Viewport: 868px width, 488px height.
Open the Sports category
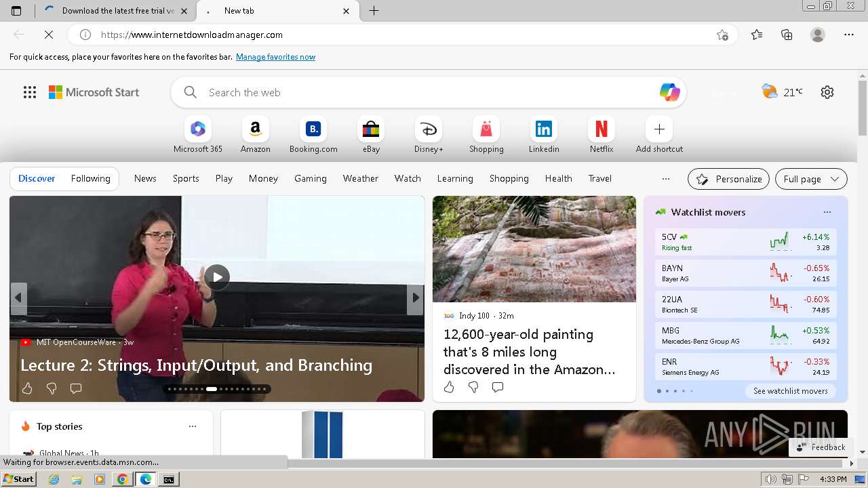(186, 178)
